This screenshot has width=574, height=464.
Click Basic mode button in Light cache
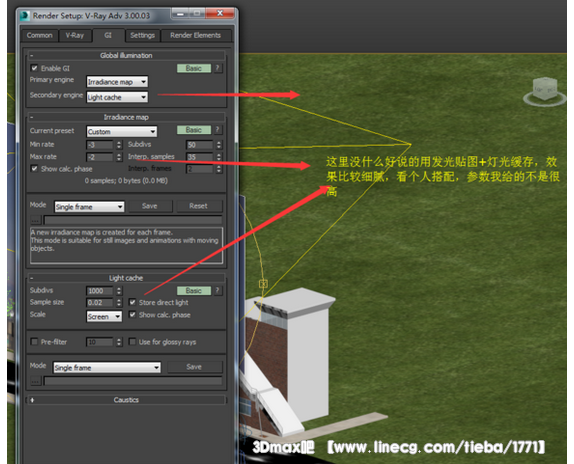click(194, 291)
